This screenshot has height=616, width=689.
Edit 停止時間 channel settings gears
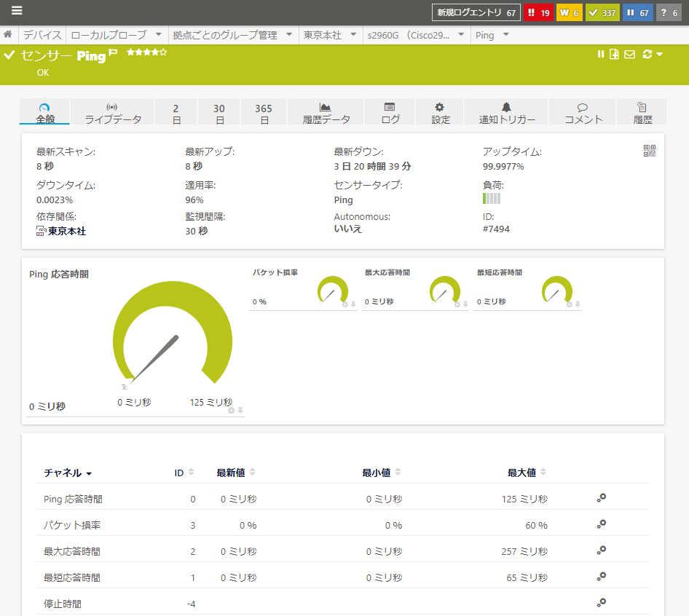(602, 602)
